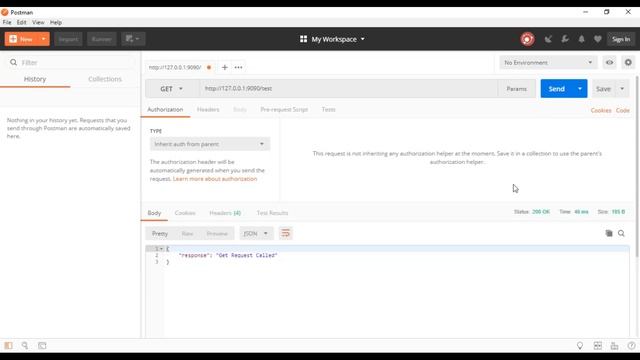This screenshot has height=360, width=640.
Task: Open the Postman console icon
Action: click(x=42, y=346)
